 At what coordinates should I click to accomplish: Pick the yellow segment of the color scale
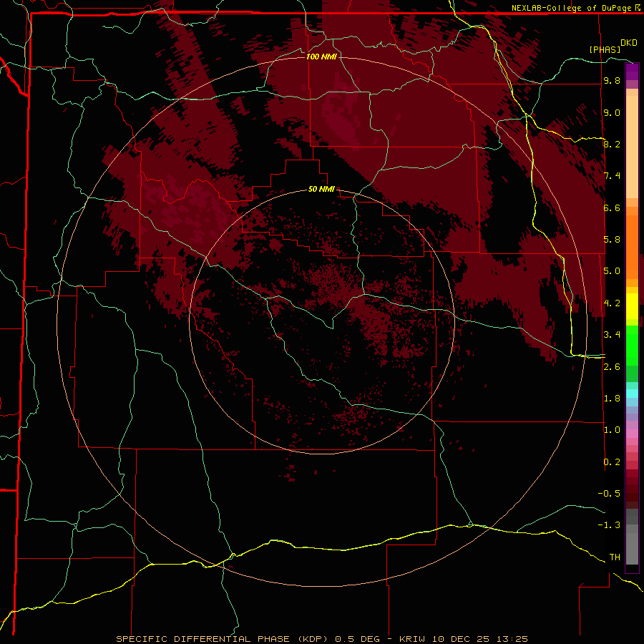point(632,306)
